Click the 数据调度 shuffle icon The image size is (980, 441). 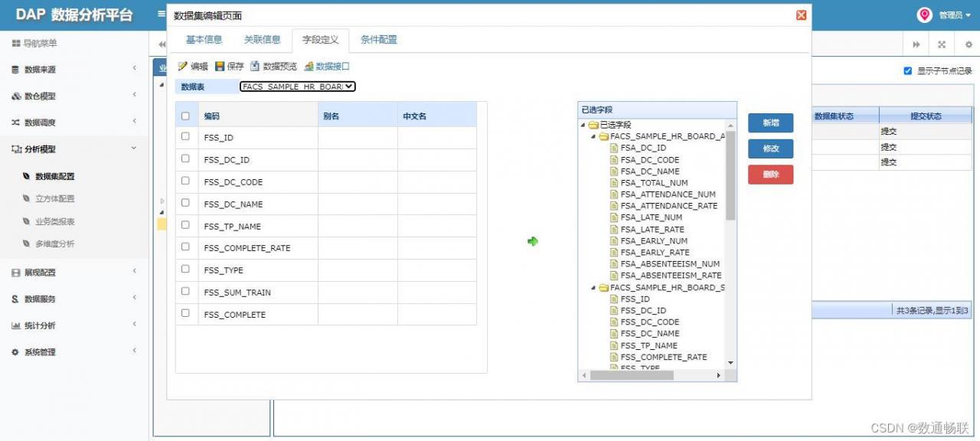(15, 122)
